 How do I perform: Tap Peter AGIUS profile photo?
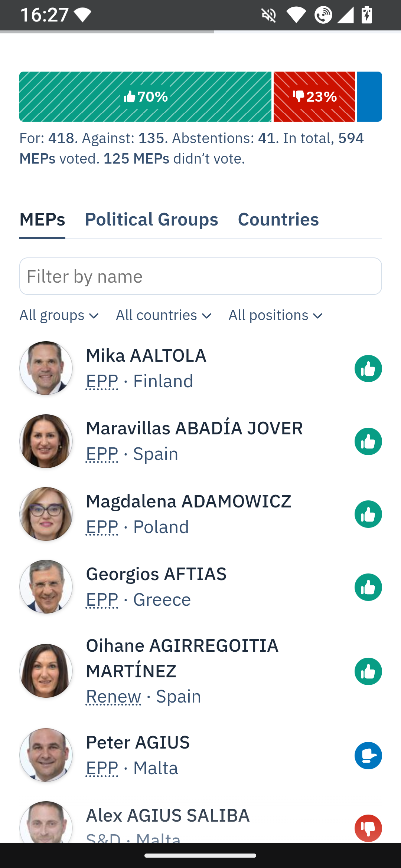pyautogui.click(x=46, y=755)
